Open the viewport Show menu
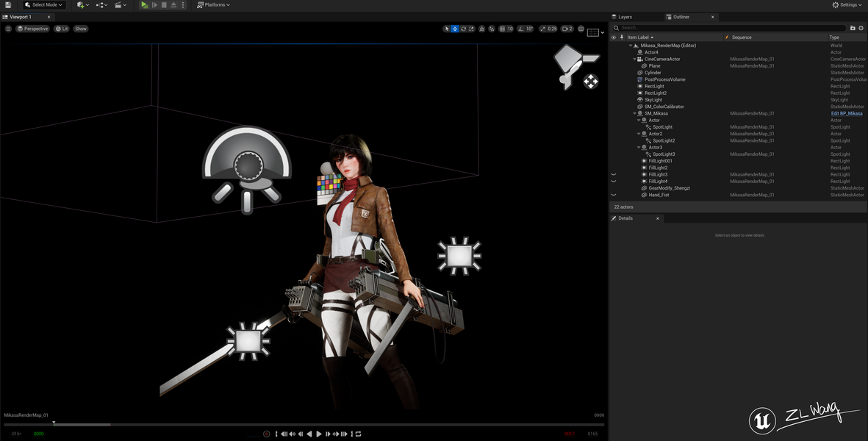 click(x=81, y=29)
